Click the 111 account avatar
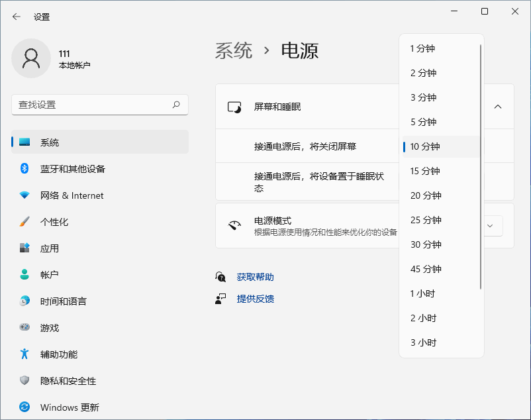The width and height of the screenshot is (531, 420). point(30,59)
